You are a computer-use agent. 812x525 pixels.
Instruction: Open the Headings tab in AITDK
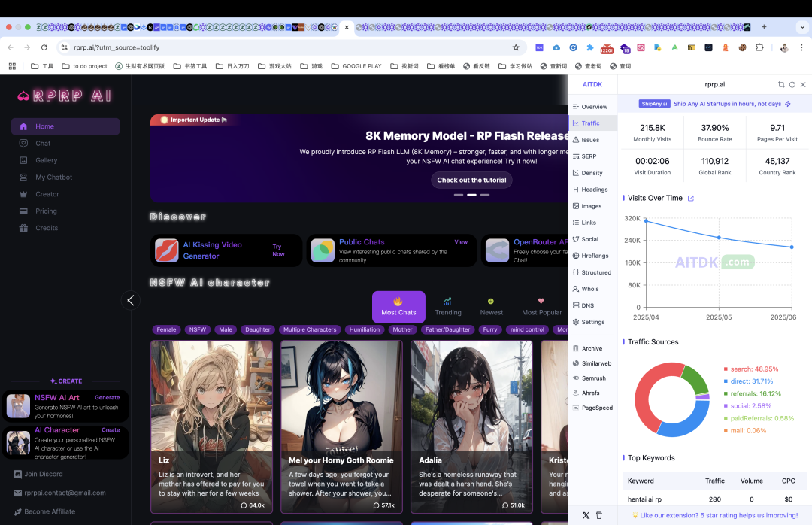[x=593, y=190]
